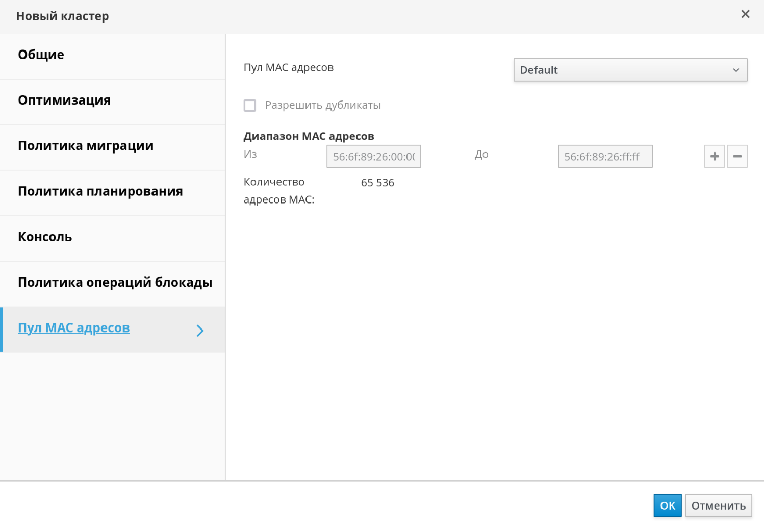Open the Пул MAC адресов Default dropdown
Screen dimensions: 764x532
click(630, 70)
